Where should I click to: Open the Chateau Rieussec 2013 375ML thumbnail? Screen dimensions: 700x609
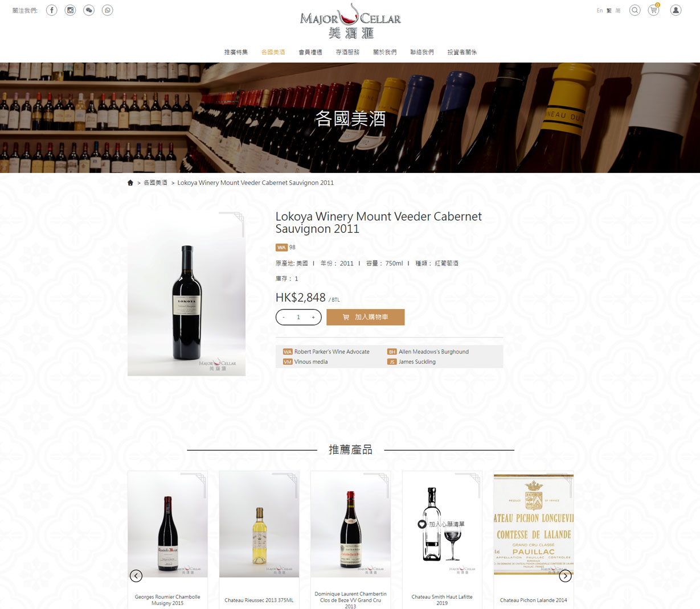tap(259, 524)
